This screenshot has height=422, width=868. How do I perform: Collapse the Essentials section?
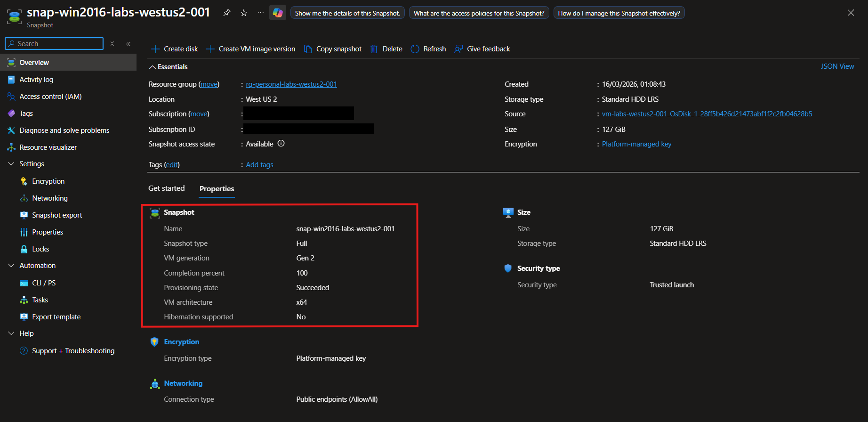tap(153, 67)
